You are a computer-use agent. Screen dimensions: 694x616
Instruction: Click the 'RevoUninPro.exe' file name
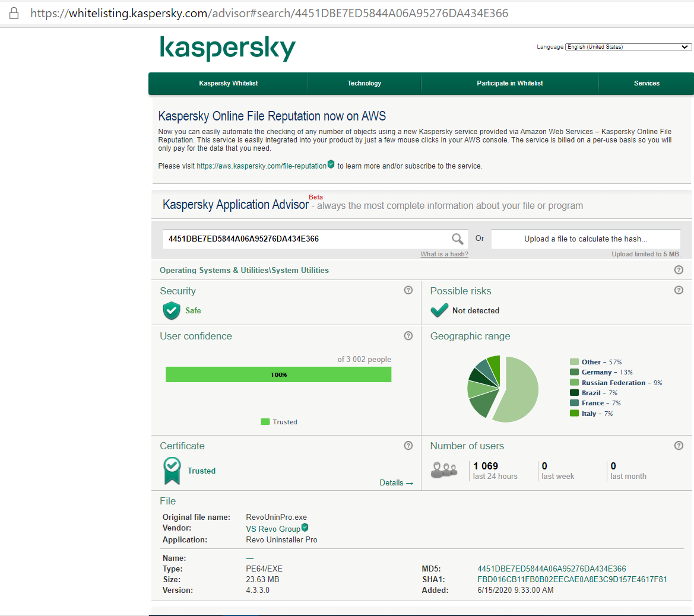click(x=276, y=517)
